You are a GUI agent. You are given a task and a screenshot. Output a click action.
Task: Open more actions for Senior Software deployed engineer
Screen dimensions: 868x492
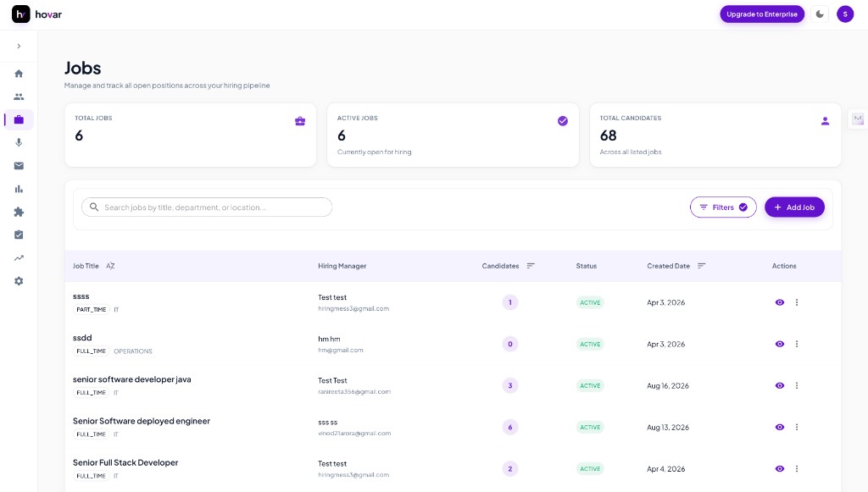pyautogui.click(x=797, y=428)
